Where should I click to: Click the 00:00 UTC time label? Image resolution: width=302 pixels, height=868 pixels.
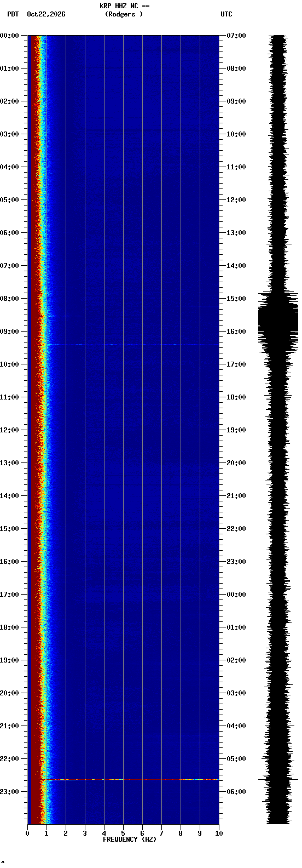(236, 595)
